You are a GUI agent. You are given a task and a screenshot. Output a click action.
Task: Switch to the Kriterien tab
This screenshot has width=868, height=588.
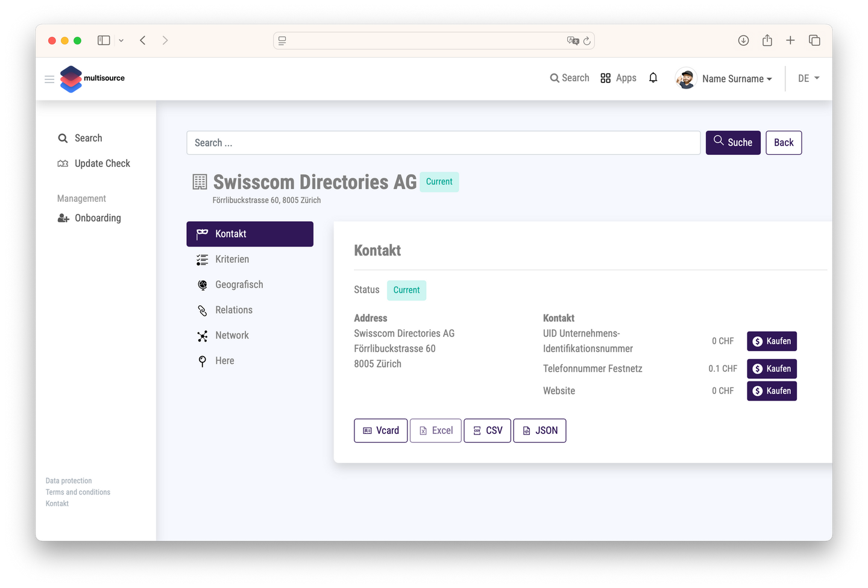[x=232, y=259]
